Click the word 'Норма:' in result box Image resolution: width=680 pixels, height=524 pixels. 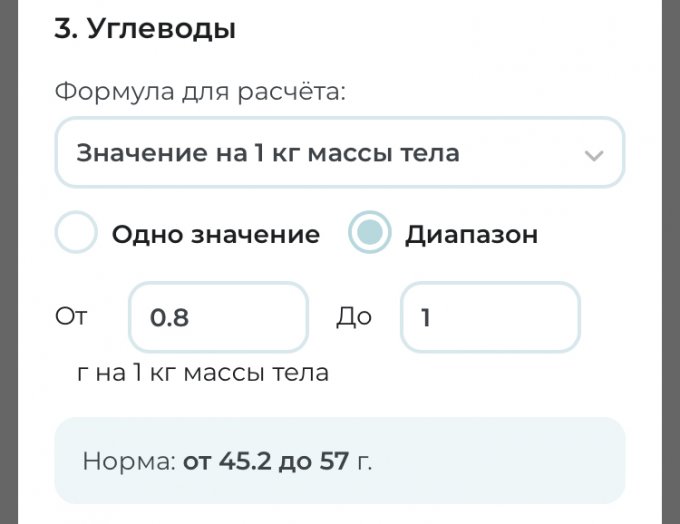click(x=128, y=462)
